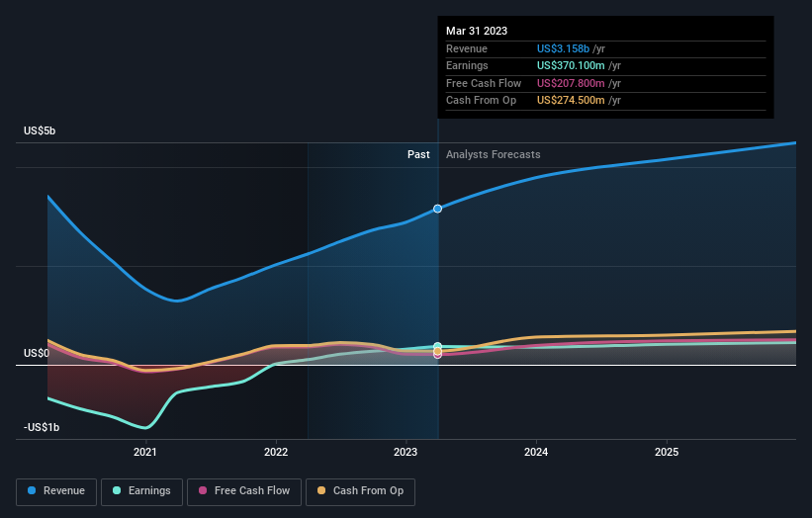The image size is (812, 518).
Task: Toggle the Earnings legend series
Action: [141, 491]
